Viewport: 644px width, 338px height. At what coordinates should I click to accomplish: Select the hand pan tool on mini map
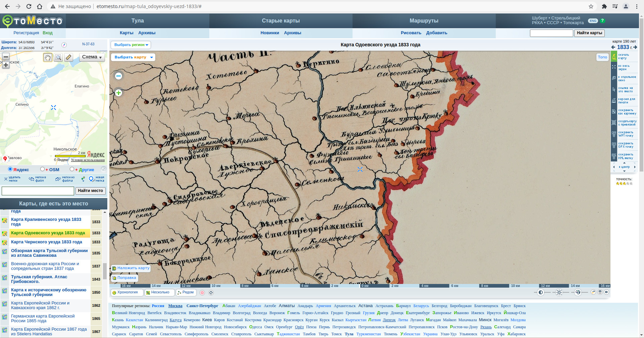[x=48, y=57]
